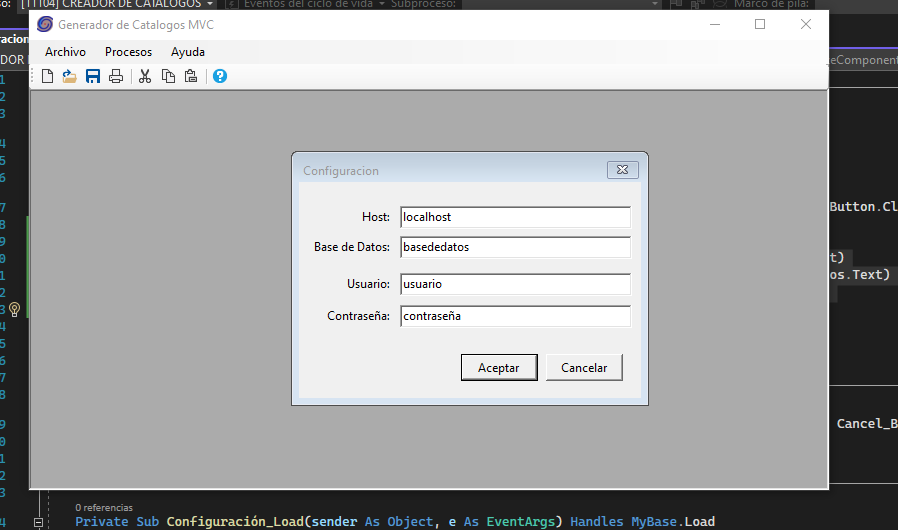Viewport: 898px width, 530px height.
Task: Click into the Contraseña field
Action: click(x=515, y=316)
